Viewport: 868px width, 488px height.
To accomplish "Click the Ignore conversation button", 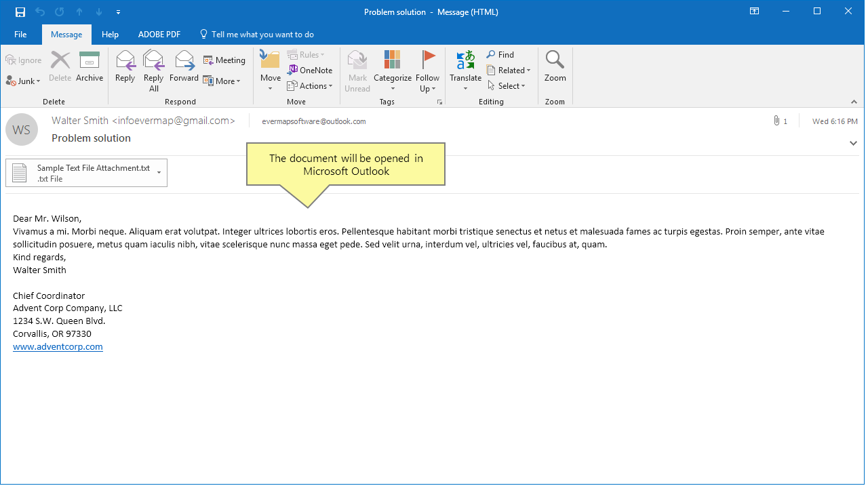I will [24, 60].
